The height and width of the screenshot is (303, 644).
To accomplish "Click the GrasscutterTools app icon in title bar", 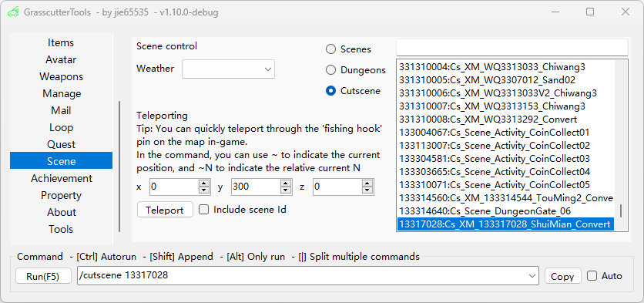I will [x=13, y=12].
